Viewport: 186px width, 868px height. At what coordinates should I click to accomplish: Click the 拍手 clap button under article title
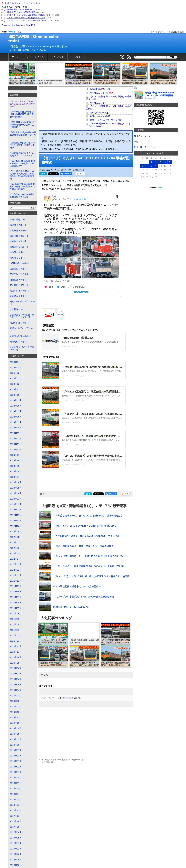[81, 174]
